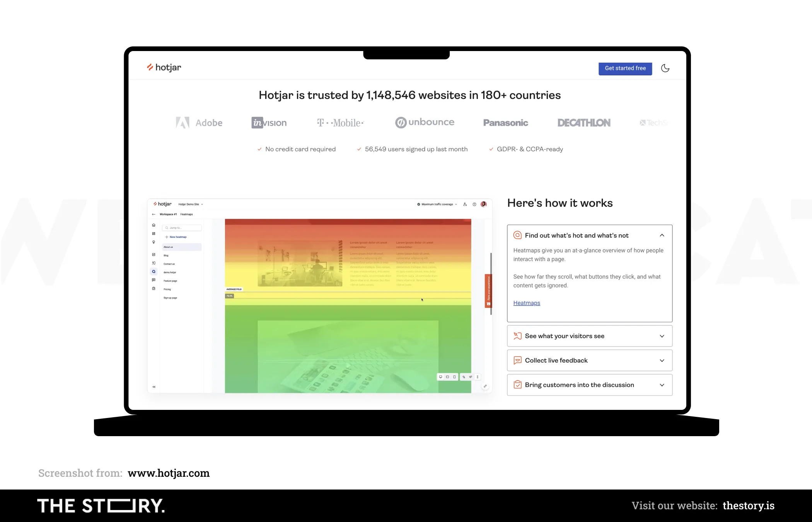The width and height of the screenshot is (812, 522).
Task: Expand 'Collect live feedback' section
Action: point(662,360)
